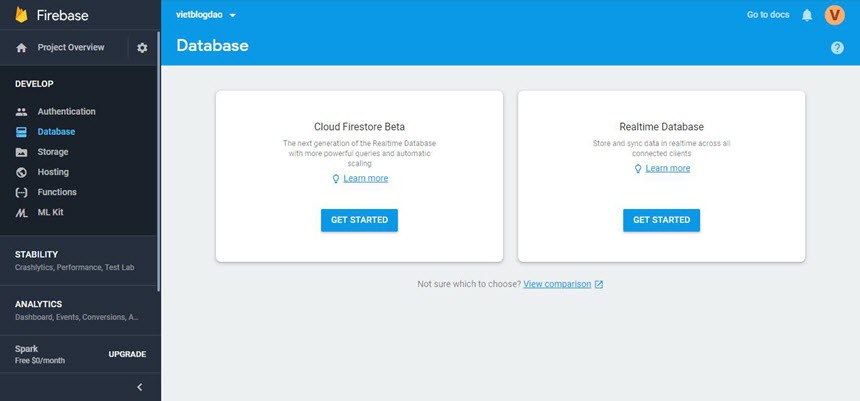Click the Spark Free $0/month plan text

pos(40,355)
